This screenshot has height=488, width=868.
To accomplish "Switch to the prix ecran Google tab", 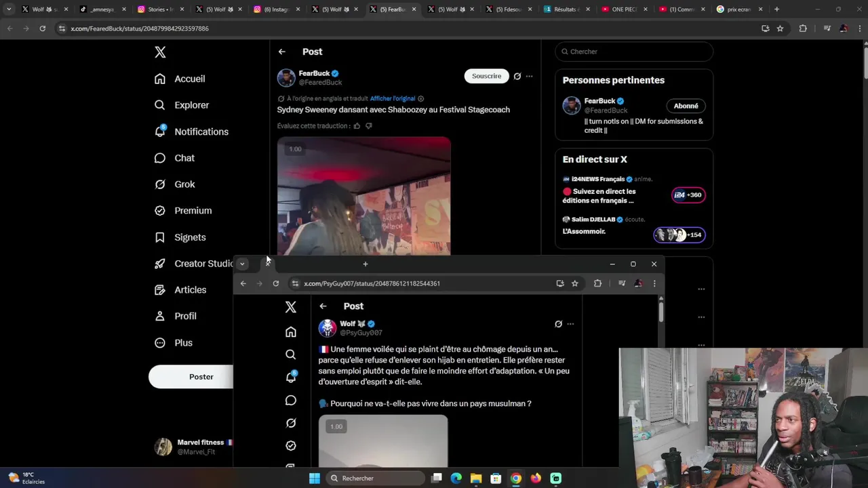I will click(738, 9).
